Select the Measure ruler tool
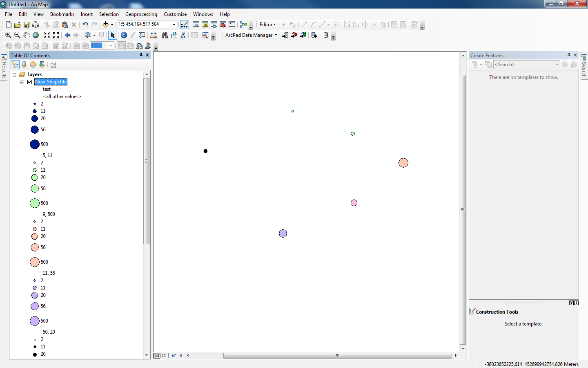 point(154,35)
